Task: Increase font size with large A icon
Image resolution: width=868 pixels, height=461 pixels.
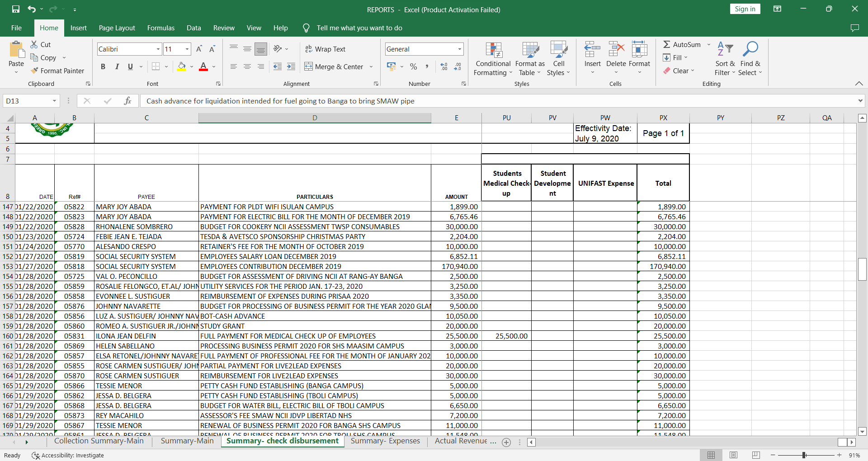Action: [x=199, y=49]
